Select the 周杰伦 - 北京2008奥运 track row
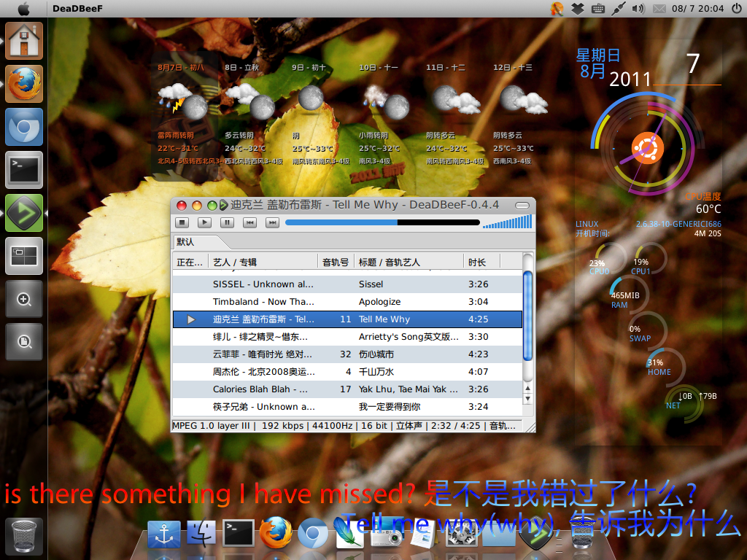The image size is (747, 560). pyautogui.click(x=347, y=372)
